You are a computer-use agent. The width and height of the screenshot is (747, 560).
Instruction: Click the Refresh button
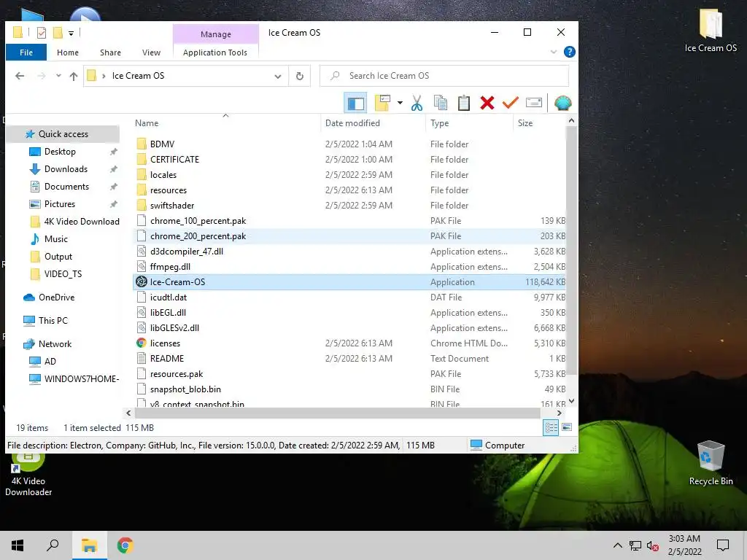(x=300, y=76)
